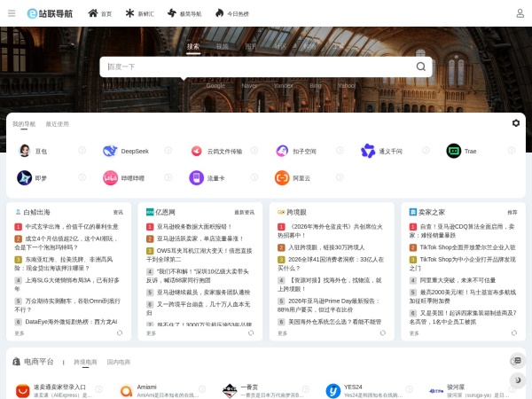Screen dimensions: 532x399
Task: Open the 哔哩哔哩 icon
Action: coord(110,178)
